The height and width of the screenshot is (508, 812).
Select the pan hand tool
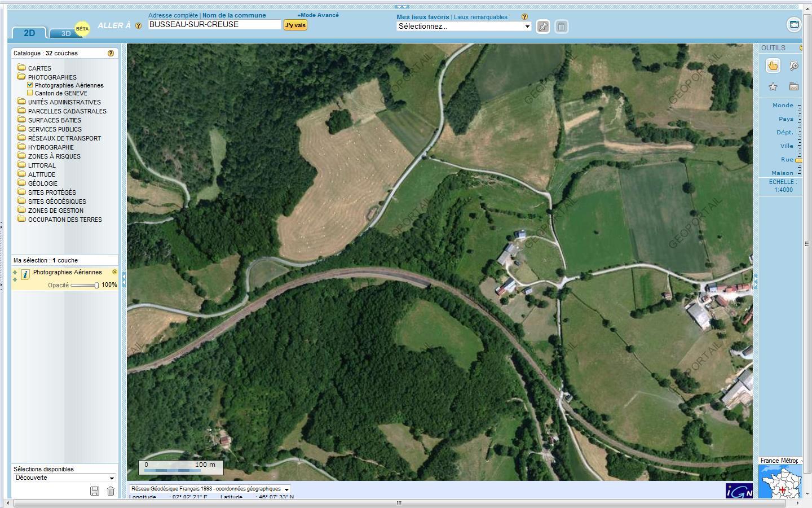773,66
